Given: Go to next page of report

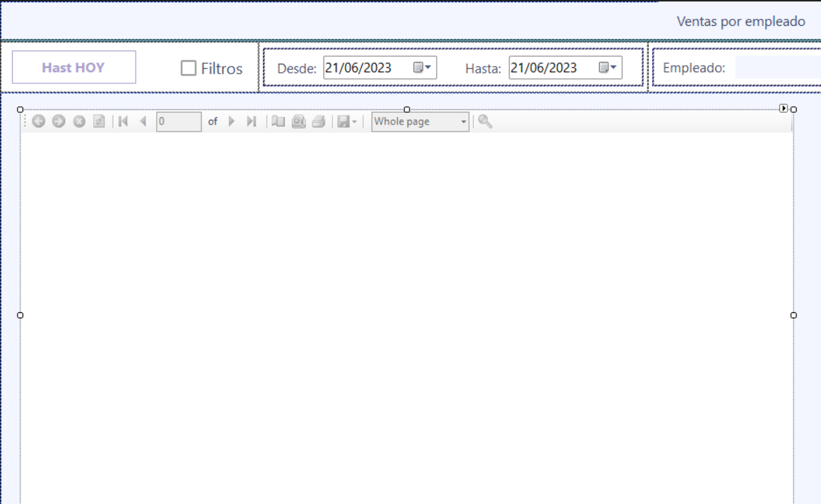Looking at the screenshot, I should coord(232,122).
